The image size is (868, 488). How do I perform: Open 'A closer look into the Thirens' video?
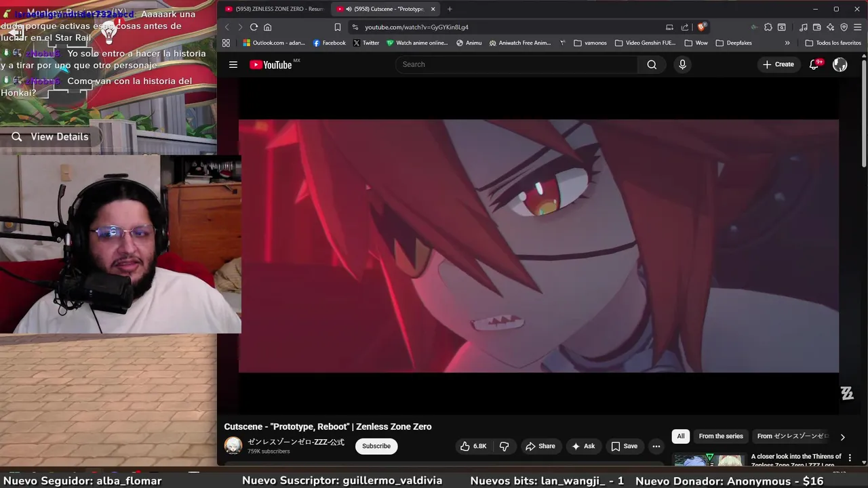pos(796,460)
